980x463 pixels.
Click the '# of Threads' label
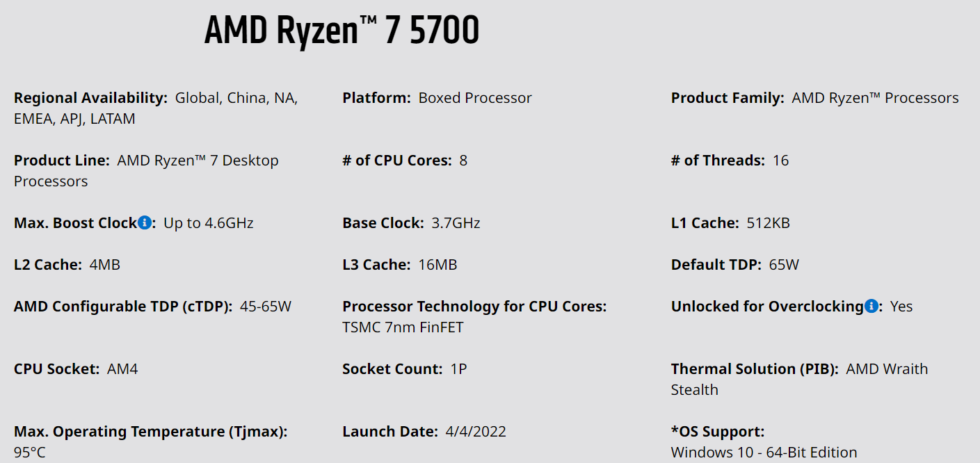tap(718, 161)
